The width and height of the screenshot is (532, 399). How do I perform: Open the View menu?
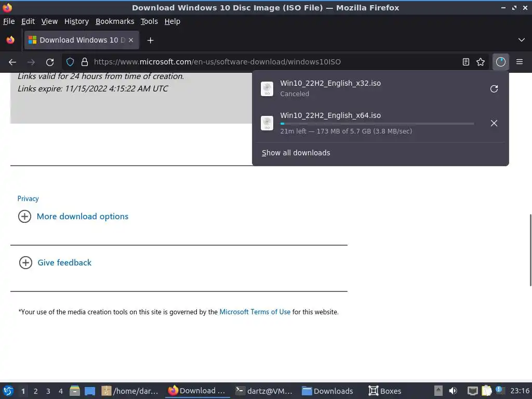[49, 21]
